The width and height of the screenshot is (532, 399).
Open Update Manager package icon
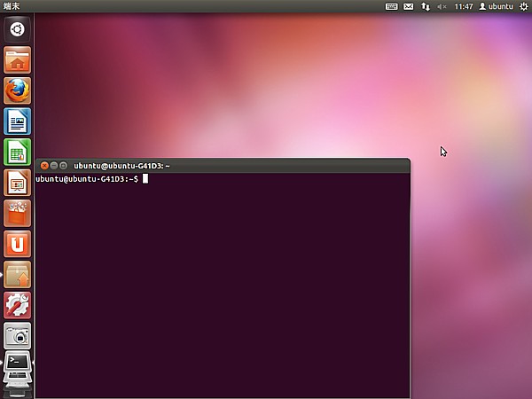[17, 275]
